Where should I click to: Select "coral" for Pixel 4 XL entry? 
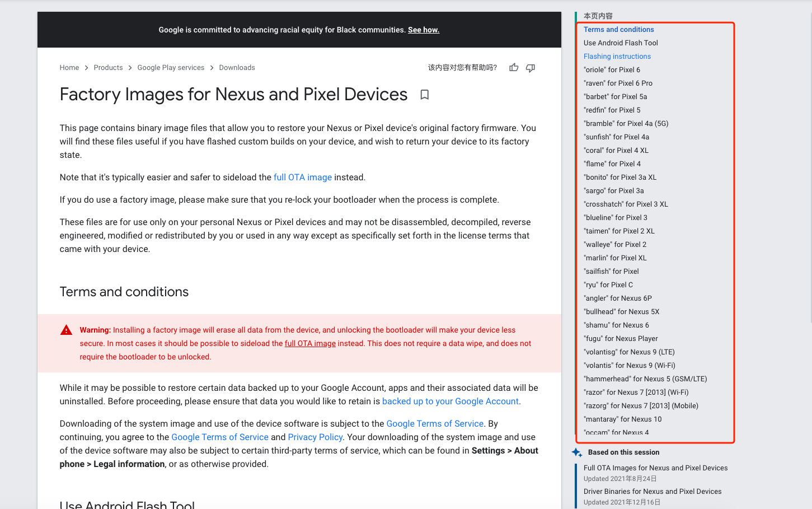click(616, 151)
